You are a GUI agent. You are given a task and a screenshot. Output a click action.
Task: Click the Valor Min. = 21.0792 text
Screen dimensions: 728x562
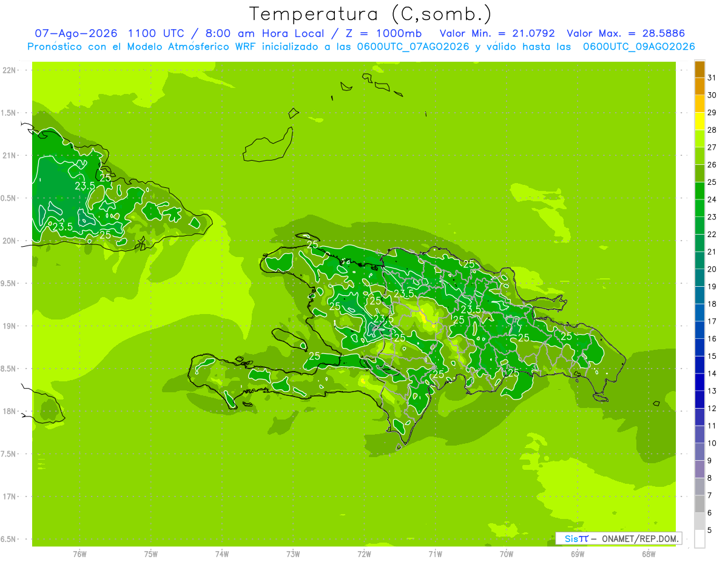[499, 33]
